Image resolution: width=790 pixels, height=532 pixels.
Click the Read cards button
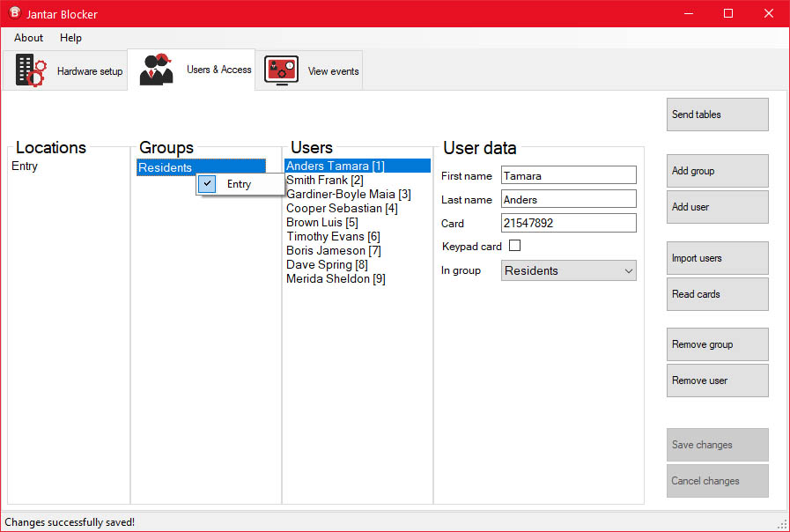(x=718, y=293)
